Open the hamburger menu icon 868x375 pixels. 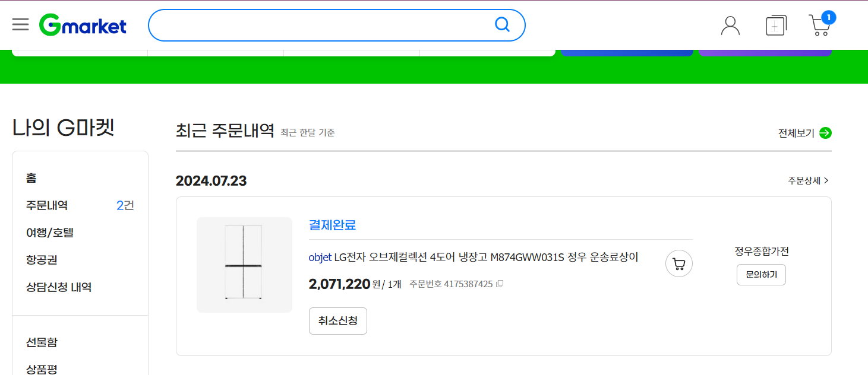click(x=20, y=24)
